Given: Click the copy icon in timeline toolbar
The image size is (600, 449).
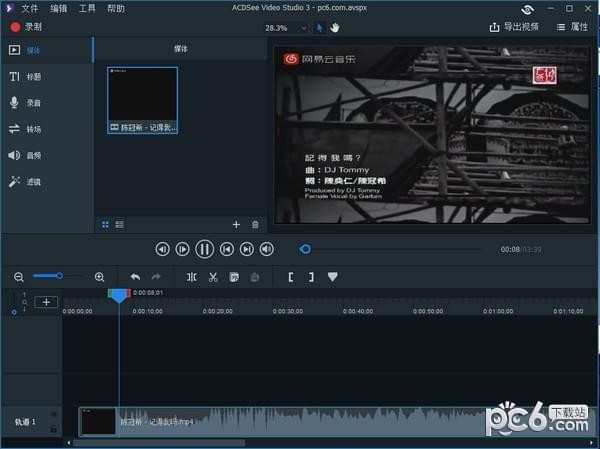Looking at the screenshot, I should pyautogui.click(x=234, y=277).
